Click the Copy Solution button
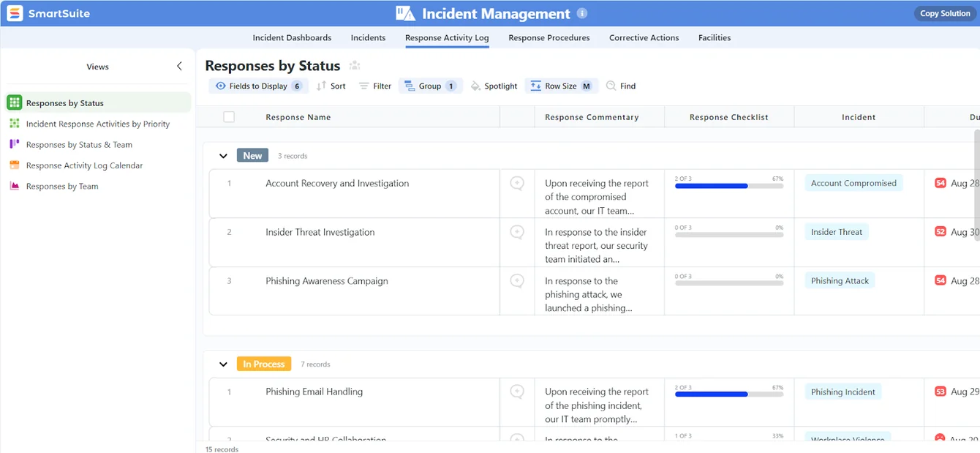Viewport: 980px width, 453px height. 945,13
